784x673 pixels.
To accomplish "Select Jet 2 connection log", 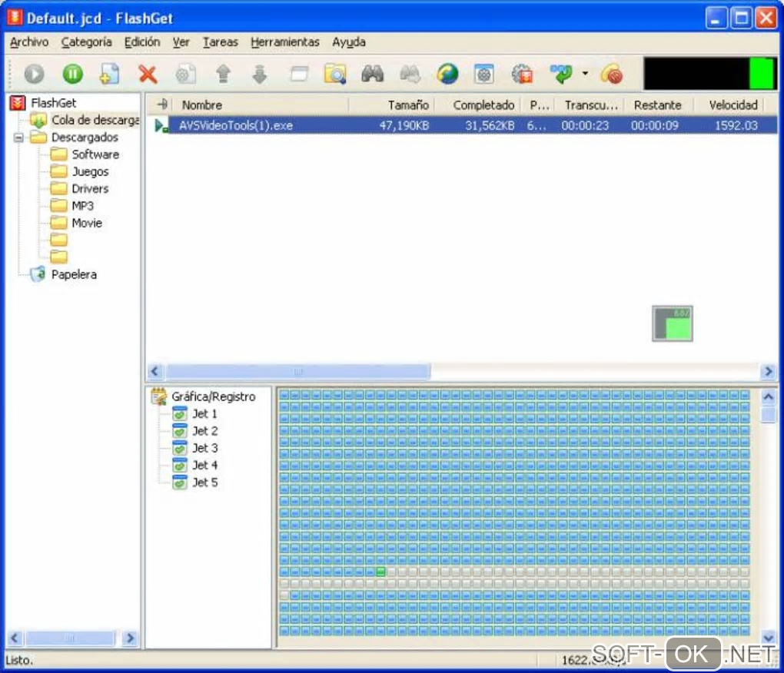I will pyautogui.click(x=204, y=431).
